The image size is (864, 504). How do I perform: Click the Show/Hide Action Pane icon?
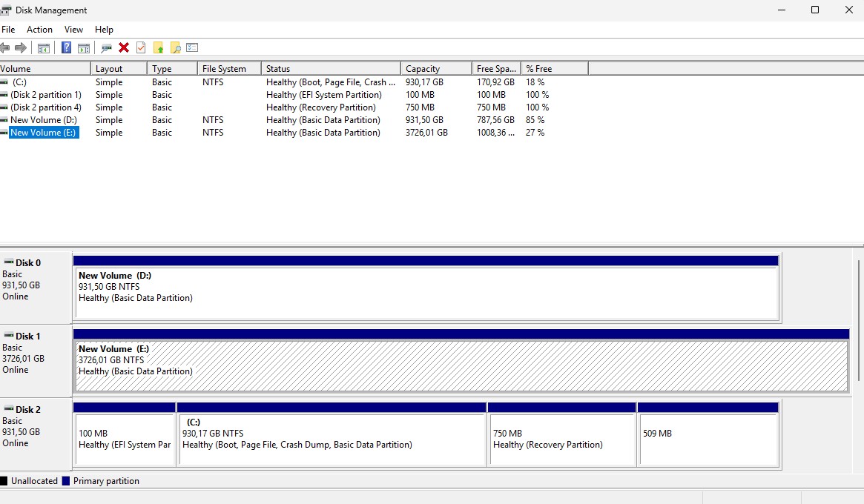point(84,48)
